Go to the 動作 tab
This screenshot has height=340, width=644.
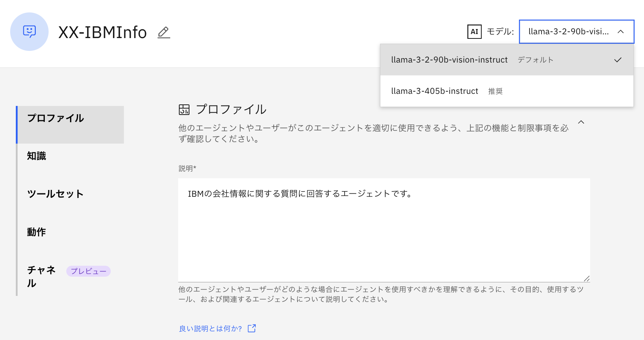pos(37,232)
